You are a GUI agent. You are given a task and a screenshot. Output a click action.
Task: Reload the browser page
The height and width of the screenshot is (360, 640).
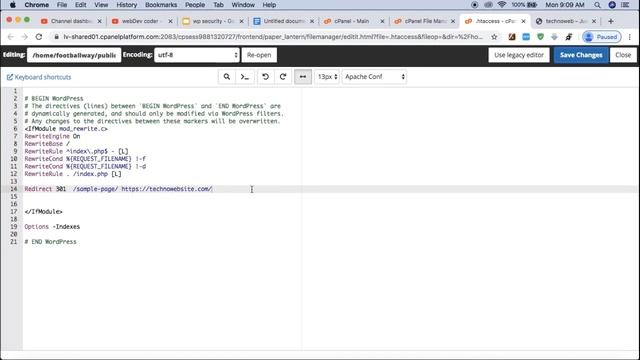(x=39, y=37)
